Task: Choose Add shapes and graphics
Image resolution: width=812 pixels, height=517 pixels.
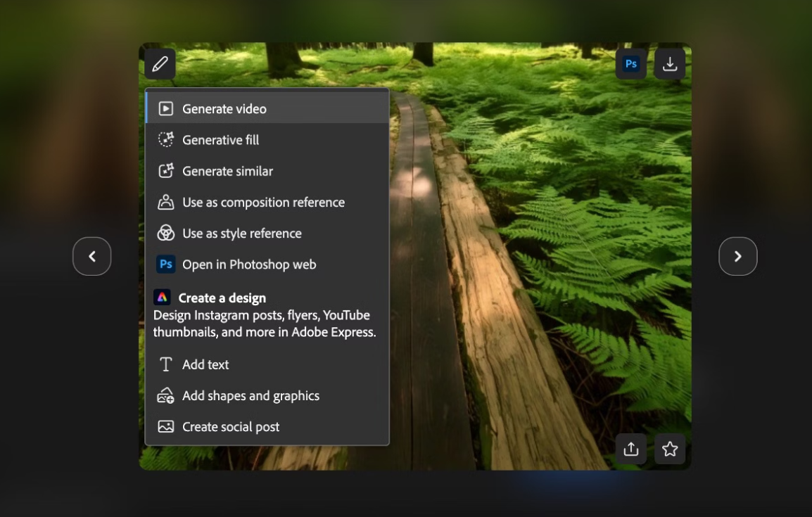Action: click(x=267, y=395)
